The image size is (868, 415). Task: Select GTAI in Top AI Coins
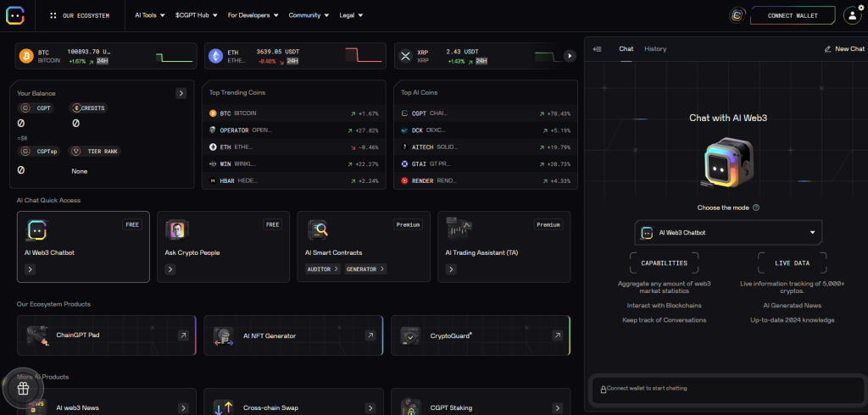[486, 164]
